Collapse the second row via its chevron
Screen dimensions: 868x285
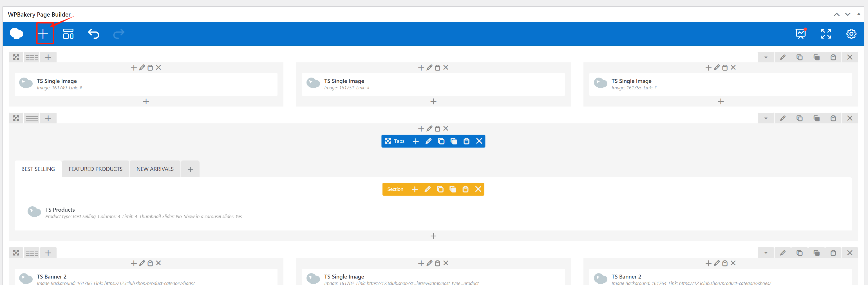(766, 118)
